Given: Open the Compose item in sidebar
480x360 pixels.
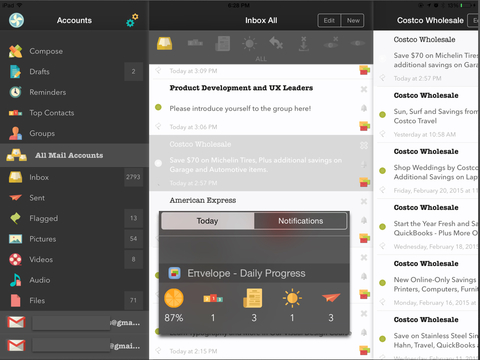Looking at the screenshot, I should click(x=74, y=51).
